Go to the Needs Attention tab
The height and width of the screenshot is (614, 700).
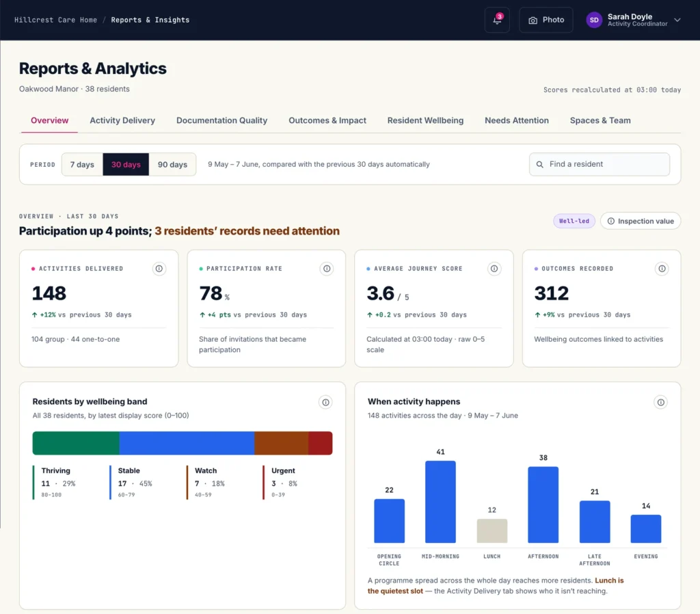click(x=517, y=120)
